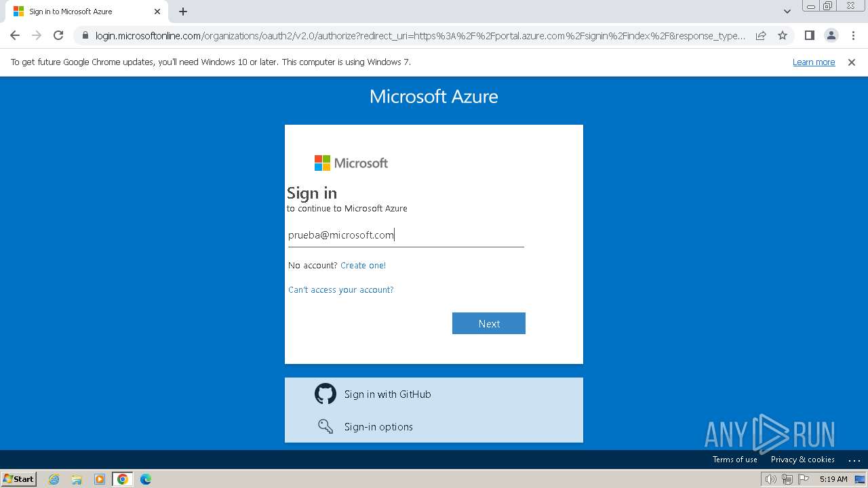
Task: Choose Sign in with GitHub
Action: 434,394
